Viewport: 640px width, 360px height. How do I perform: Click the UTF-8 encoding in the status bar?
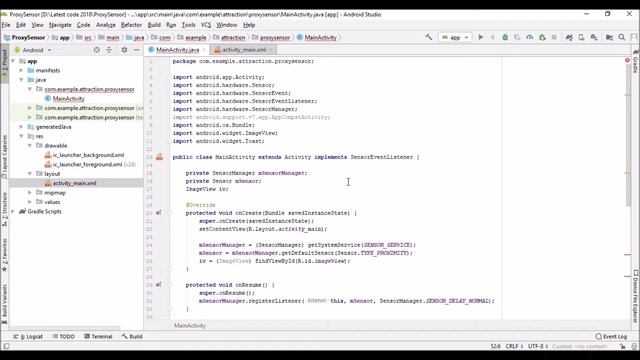538,346
